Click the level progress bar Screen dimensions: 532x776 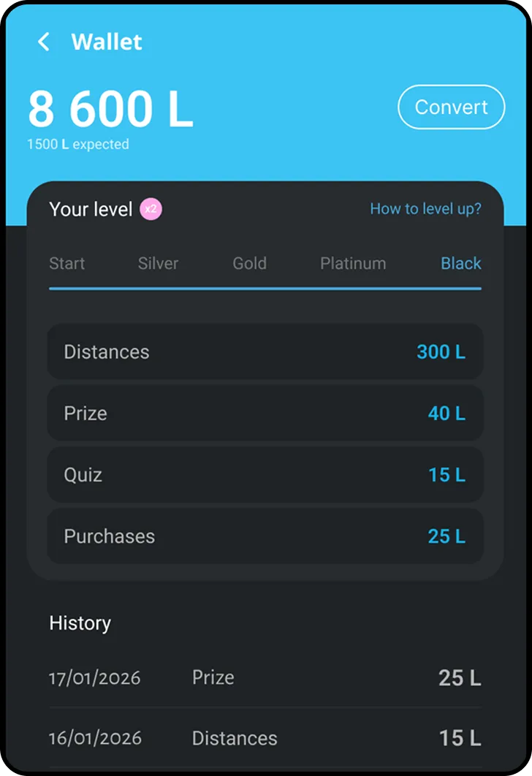[265, 289]
